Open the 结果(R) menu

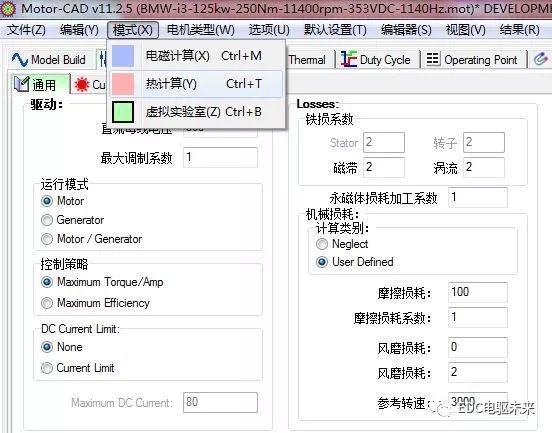click(x=519, y=30)
